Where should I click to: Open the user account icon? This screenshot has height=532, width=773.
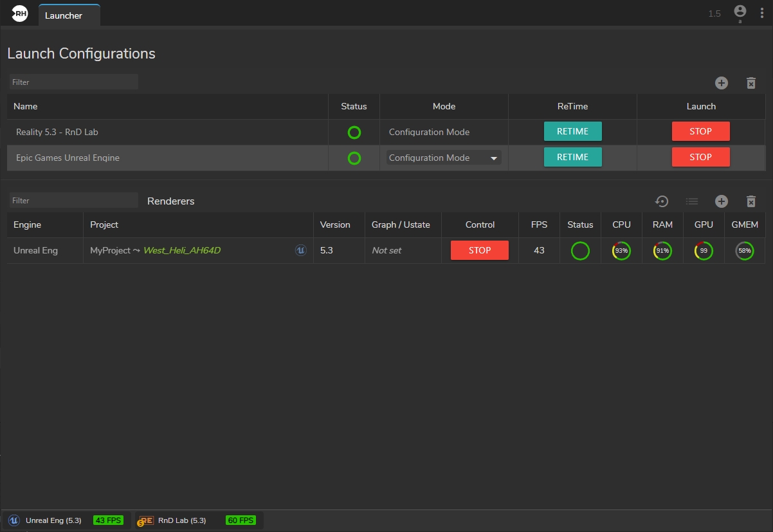(x=740, y=12)
